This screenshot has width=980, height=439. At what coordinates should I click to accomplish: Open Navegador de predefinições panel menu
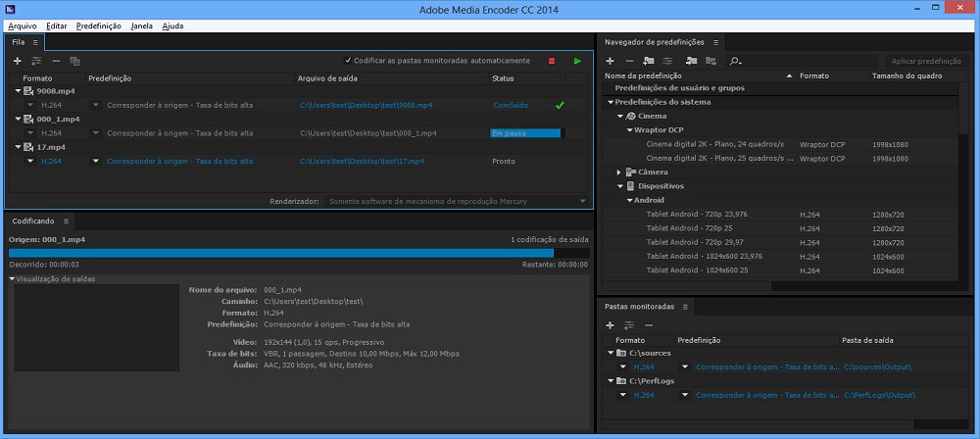(715, 42)
